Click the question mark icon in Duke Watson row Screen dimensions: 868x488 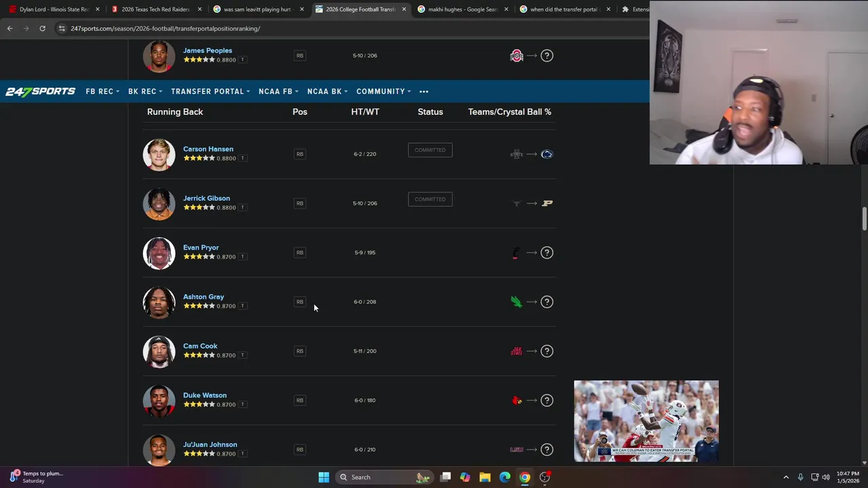click(547, 401)
